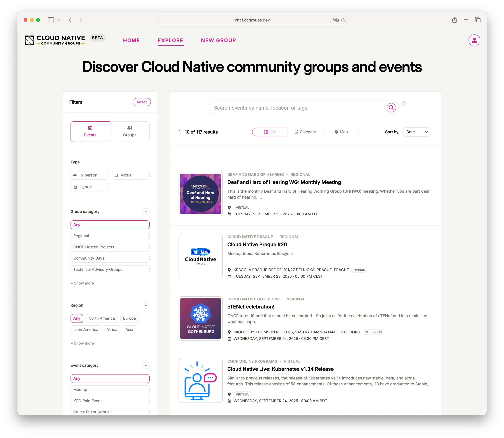Open the user profile avatar icon
Viewport: 504px width, 438px height.
click(474, 40)
